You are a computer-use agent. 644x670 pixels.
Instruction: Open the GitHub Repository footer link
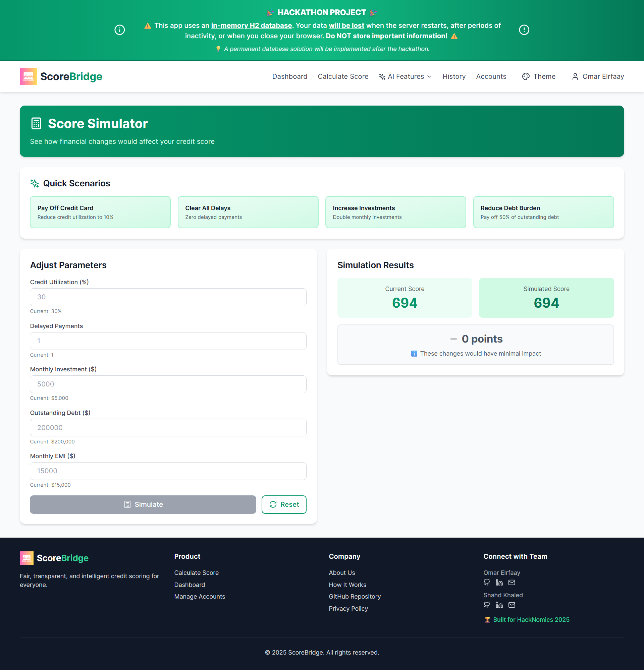pos(355,597)
